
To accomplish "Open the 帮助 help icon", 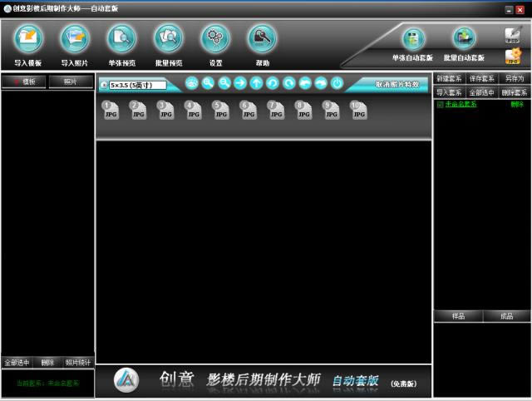I will 262,38.
